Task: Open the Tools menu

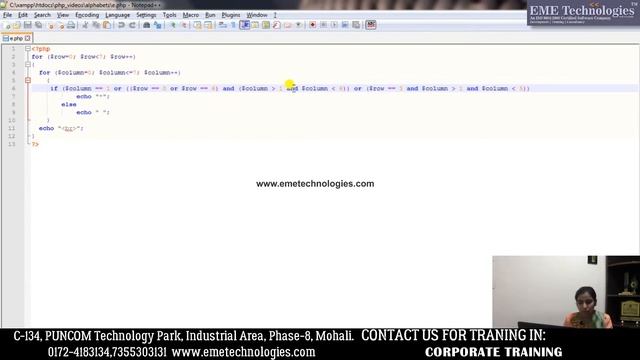Action: pyautogui.click(x=169, y=15)
